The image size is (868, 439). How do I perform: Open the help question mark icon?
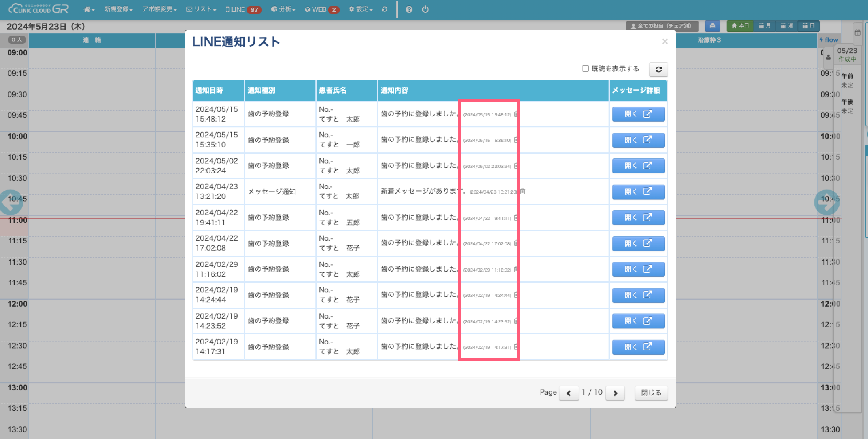[409, 9]
